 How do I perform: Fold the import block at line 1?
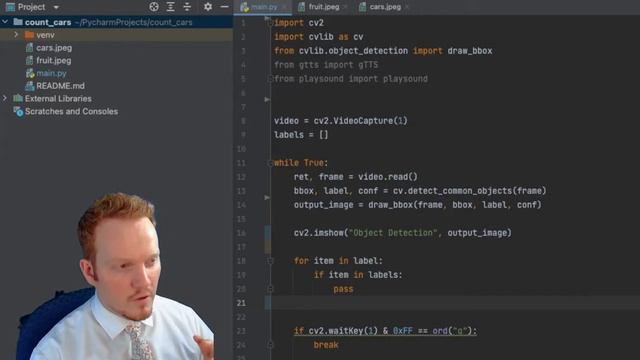(x=270, y=23)
